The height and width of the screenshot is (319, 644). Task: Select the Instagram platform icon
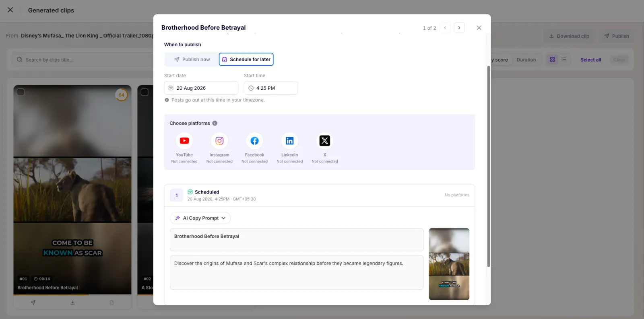tap(219, 141)
